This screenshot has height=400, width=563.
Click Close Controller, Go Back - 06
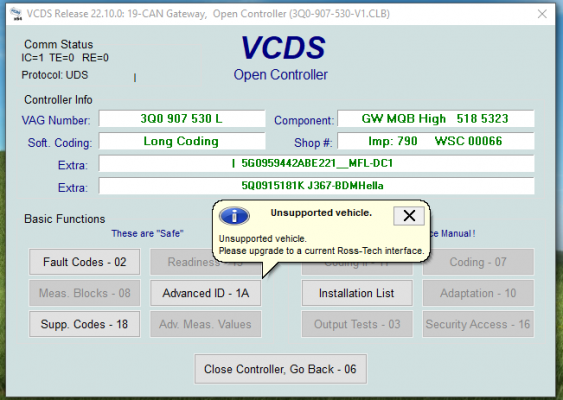tap(280, 369)
